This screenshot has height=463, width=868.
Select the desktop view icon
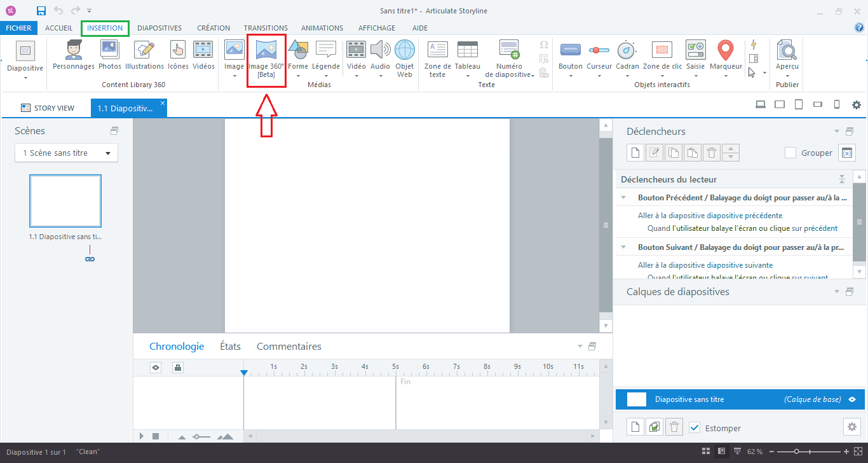[760, 105]
